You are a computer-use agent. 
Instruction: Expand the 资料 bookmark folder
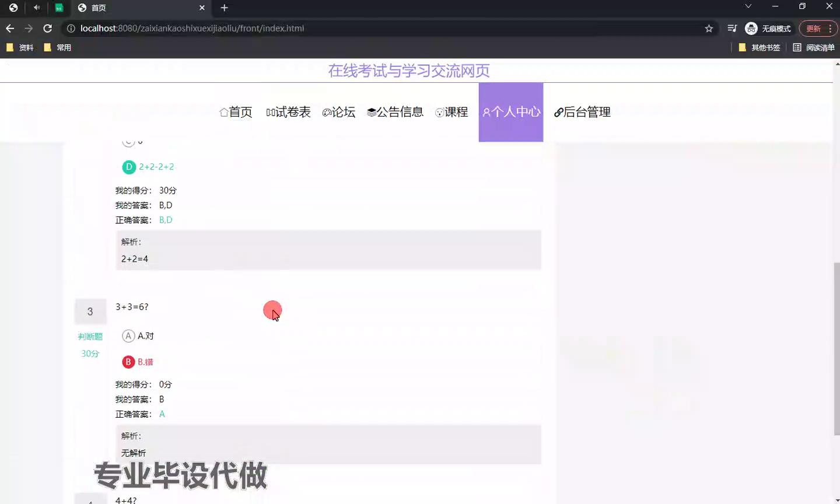coord(20,47)
